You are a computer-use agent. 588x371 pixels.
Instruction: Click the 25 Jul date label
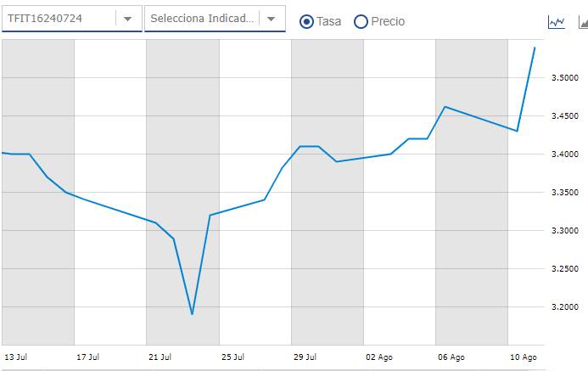[233, 357]
